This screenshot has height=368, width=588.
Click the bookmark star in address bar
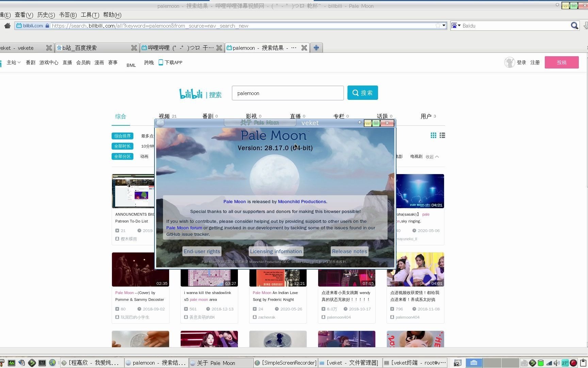tap(438, 26)
